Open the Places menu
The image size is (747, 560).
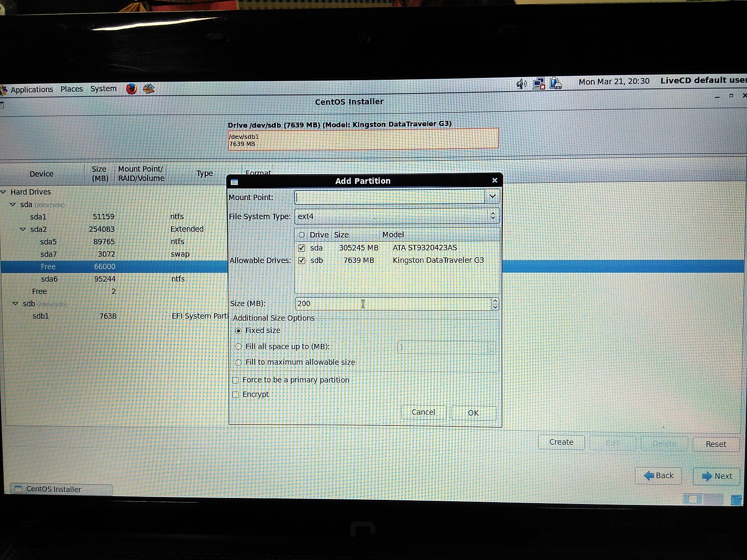click(71, 89)
